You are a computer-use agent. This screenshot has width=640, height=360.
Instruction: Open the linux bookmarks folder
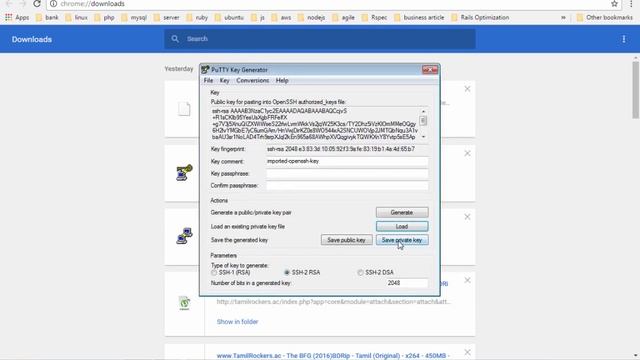[76, 18]
